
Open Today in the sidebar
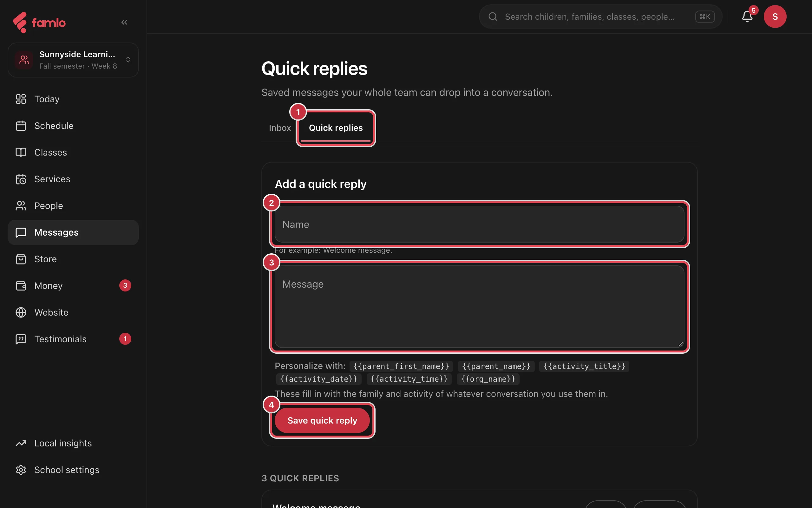(73, 99)
